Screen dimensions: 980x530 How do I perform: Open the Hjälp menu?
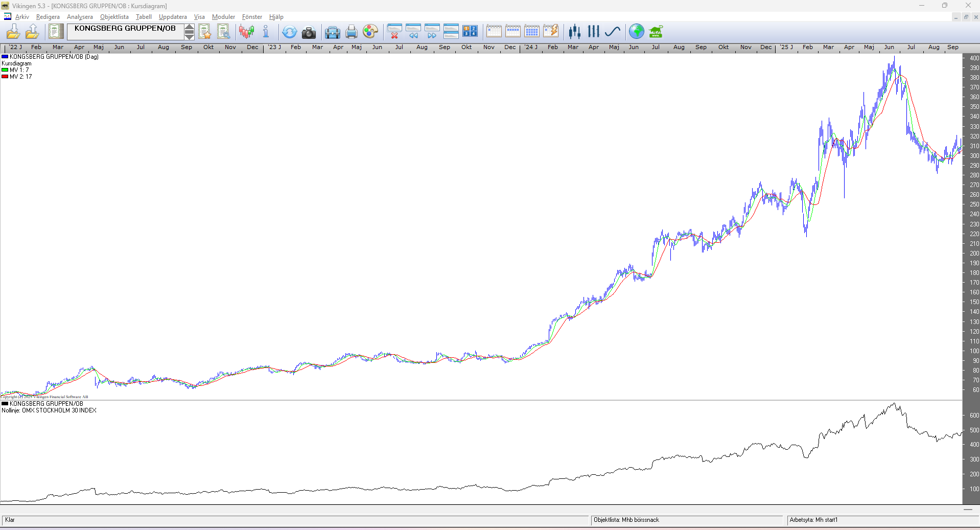pos(276,17)
